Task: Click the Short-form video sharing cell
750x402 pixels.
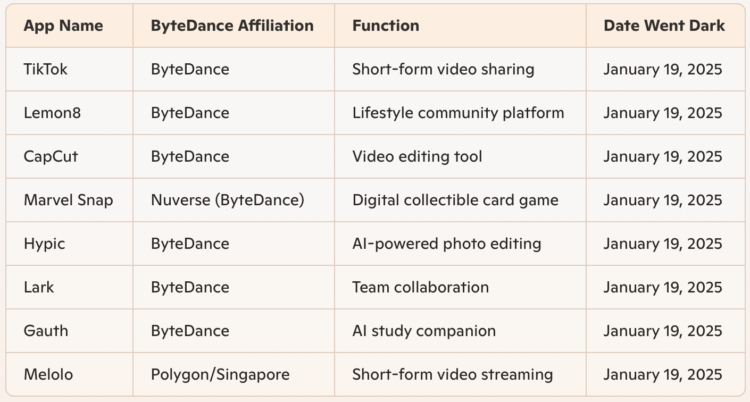Action: [x=443, y=70]
